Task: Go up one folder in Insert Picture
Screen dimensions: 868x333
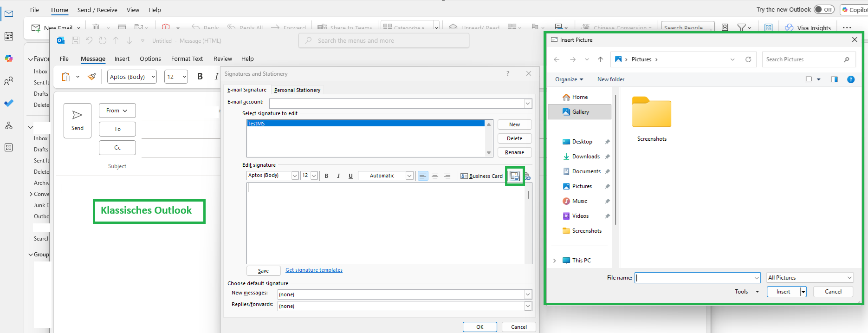Action: [601, 59]
